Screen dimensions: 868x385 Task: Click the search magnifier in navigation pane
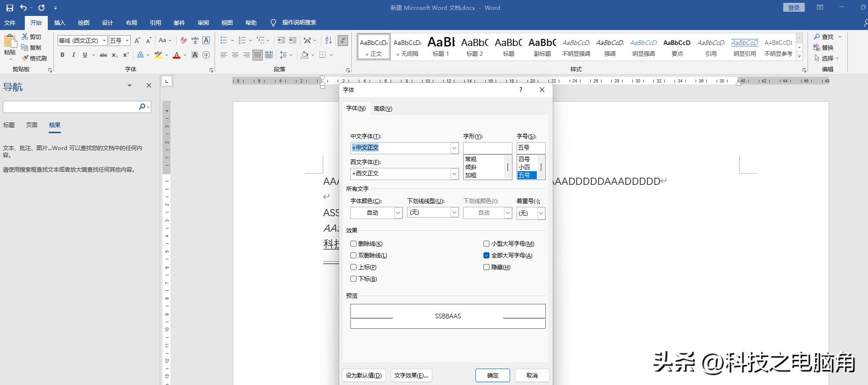[x=142, y=106]
